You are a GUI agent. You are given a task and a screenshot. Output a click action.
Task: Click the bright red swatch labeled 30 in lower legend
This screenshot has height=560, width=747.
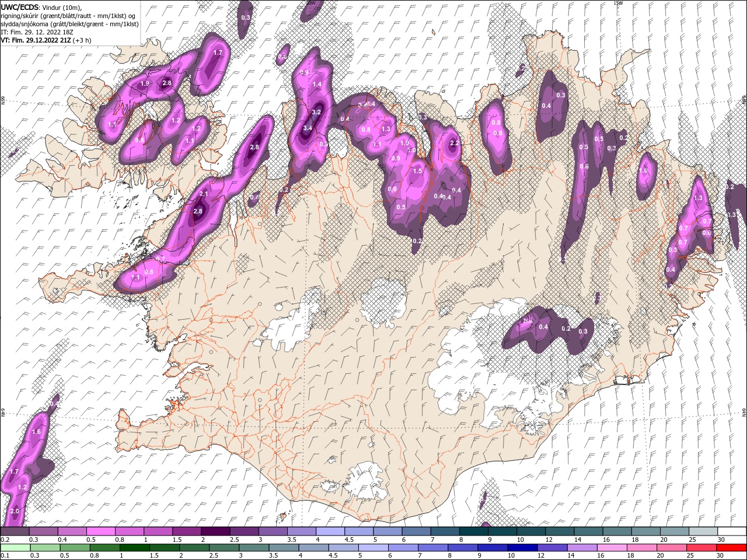pos(731,548)
